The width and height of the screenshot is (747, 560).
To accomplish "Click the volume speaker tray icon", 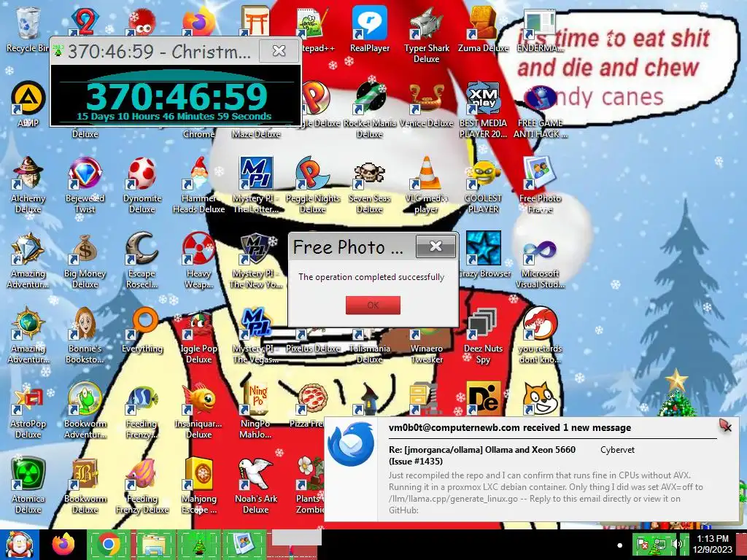I will pos(678,544).
